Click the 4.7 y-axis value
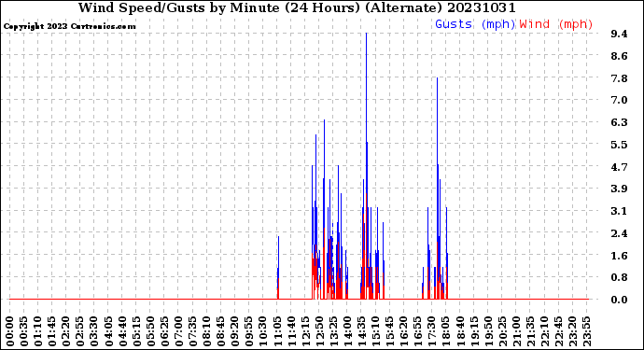644x350 pixels. [x=620, y=167]
